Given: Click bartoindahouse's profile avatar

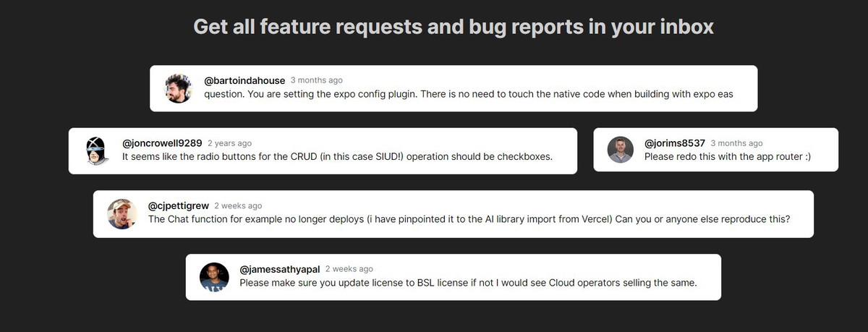Looking at the screenshot, I should pyautogui.click(x=179, y=88).
